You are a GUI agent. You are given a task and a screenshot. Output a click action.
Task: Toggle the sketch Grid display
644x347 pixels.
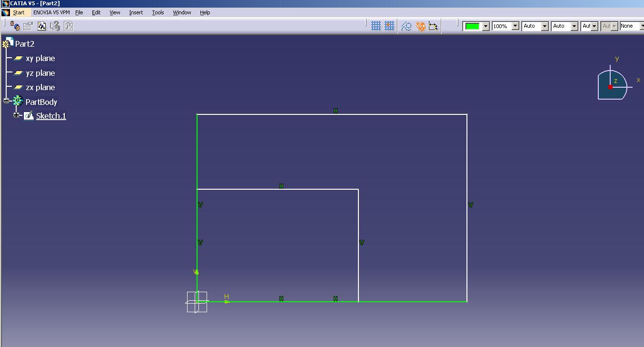(376, 26)
